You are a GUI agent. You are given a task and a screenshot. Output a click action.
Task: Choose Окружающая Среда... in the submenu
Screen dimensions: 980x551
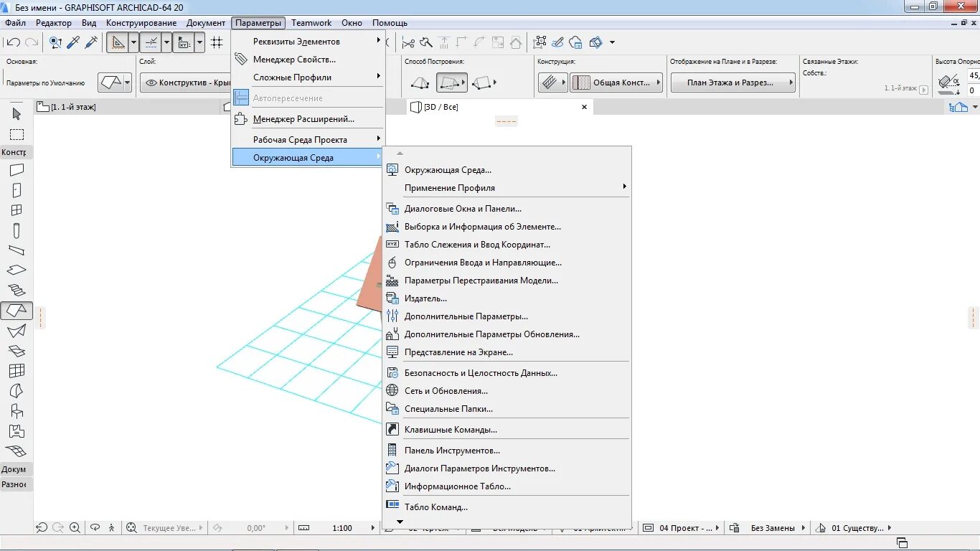(507, 170)
